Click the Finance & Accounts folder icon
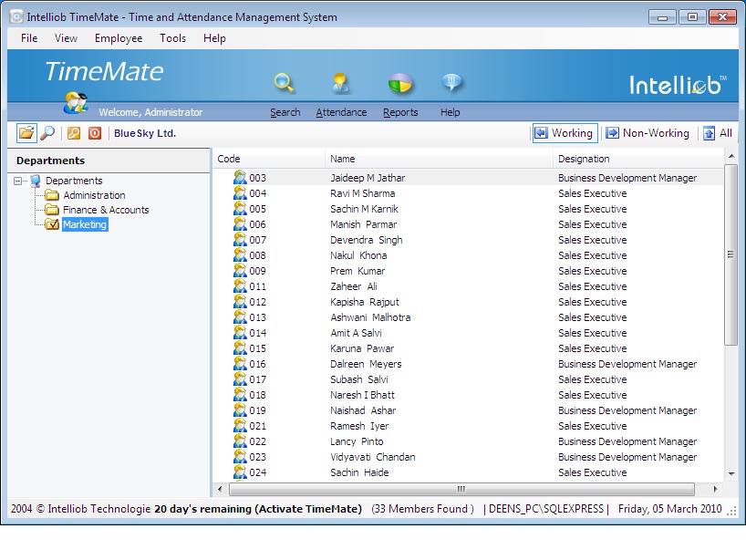 [52, 210]
